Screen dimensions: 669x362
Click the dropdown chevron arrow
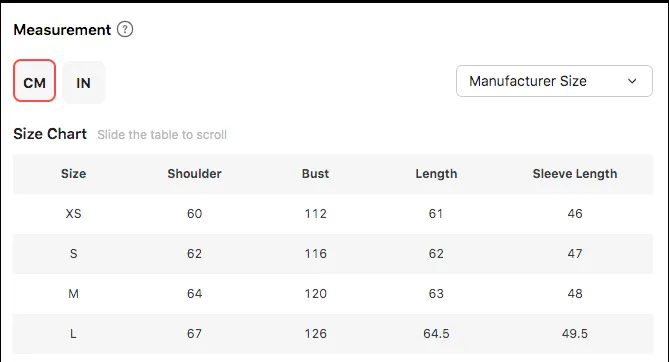[632, 81]
